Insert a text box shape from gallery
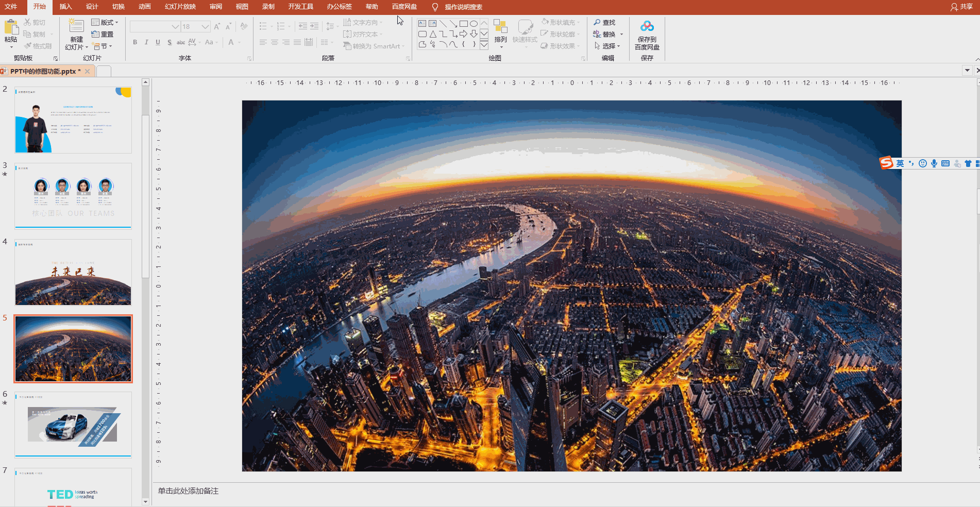 click(423, 24)
